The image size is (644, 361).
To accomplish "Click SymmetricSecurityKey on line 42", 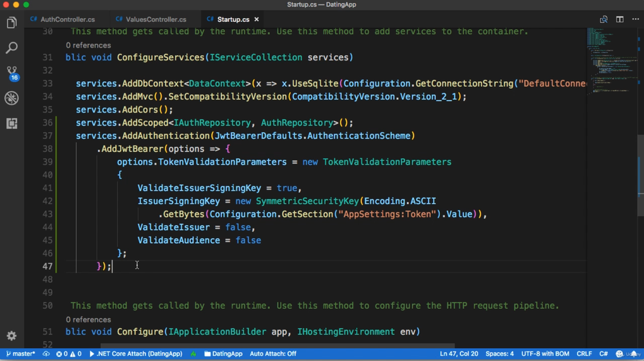I will [307, 201].
